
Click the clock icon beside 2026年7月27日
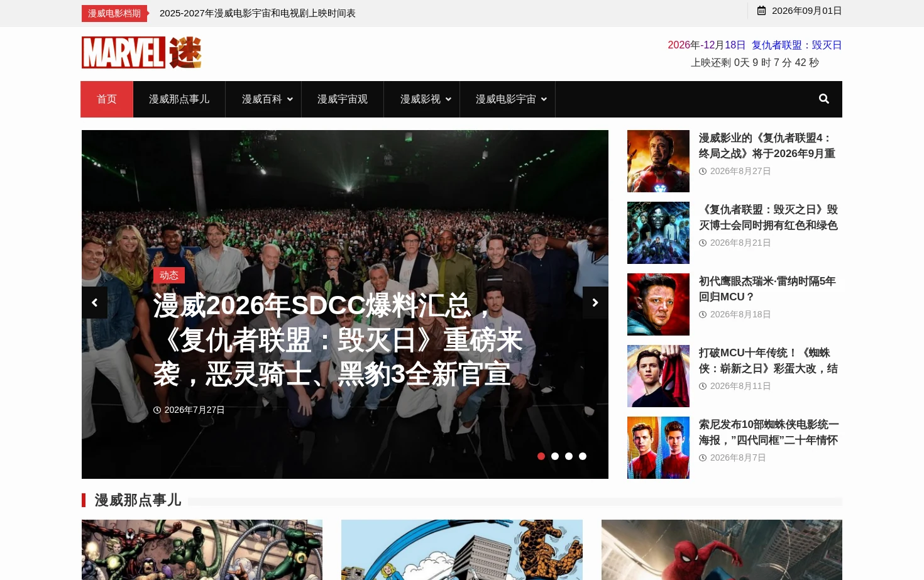point(157,410)
